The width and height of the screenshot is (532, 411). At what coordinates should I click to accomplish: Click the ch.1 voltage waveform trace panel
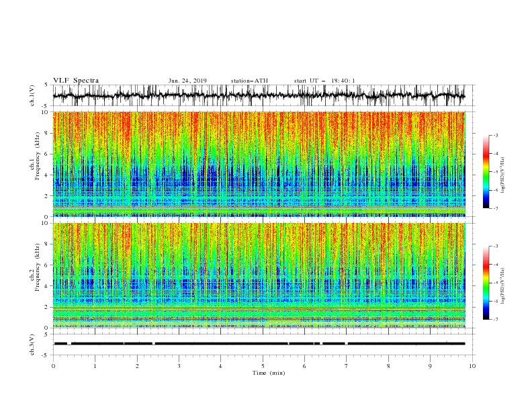[x=263, y=95]
